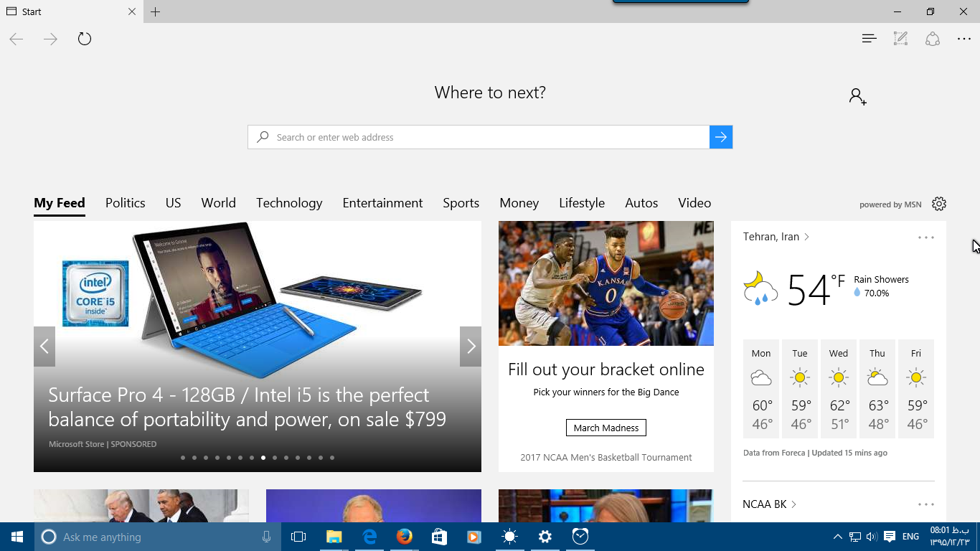Select the Money tab

519,203
